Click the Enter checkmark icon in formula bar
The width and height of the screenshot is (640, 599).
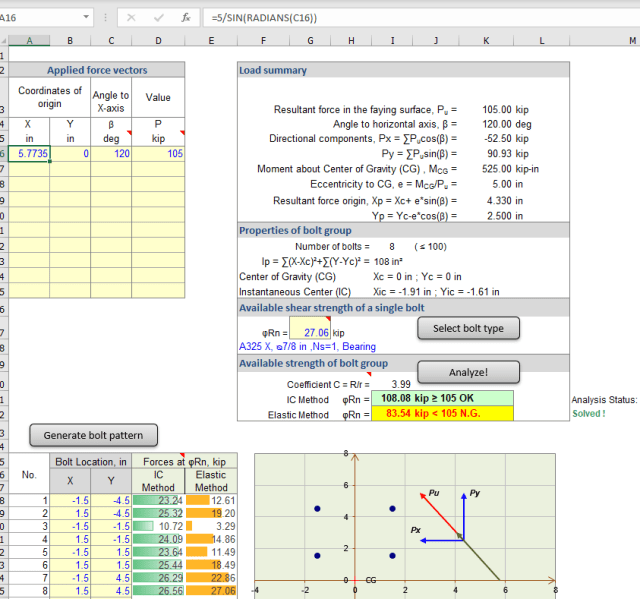158,17
